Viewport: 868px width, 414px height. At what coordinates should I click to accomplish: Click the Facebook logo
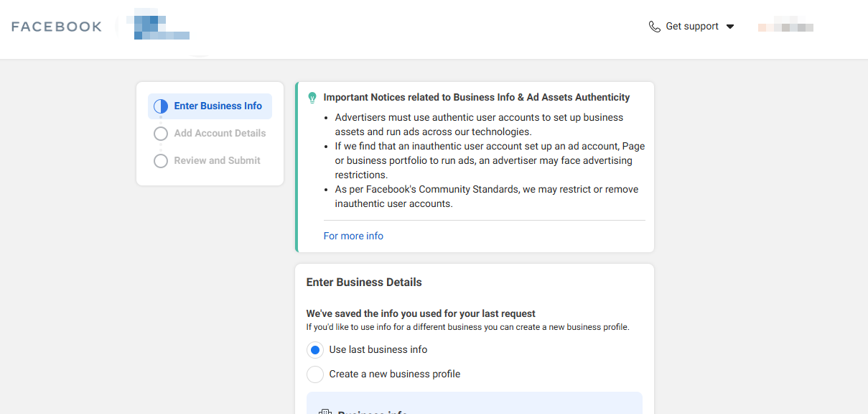[57, 27]
